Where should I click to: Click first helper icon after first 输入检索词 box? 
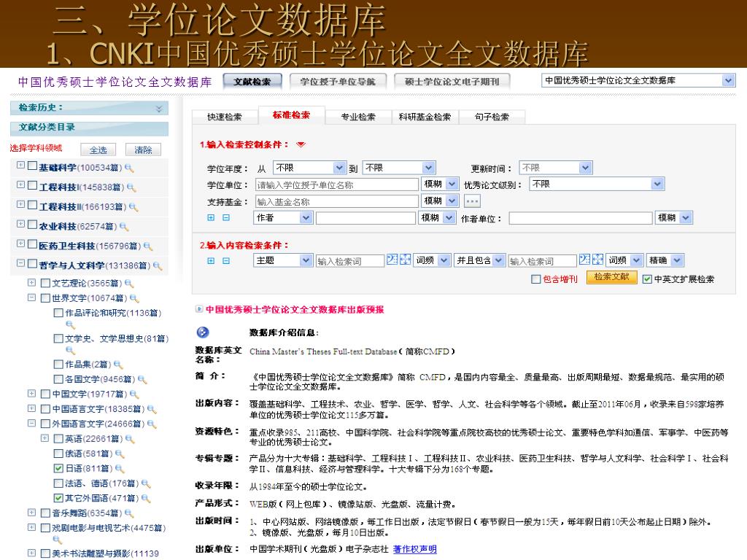point(392,260)
